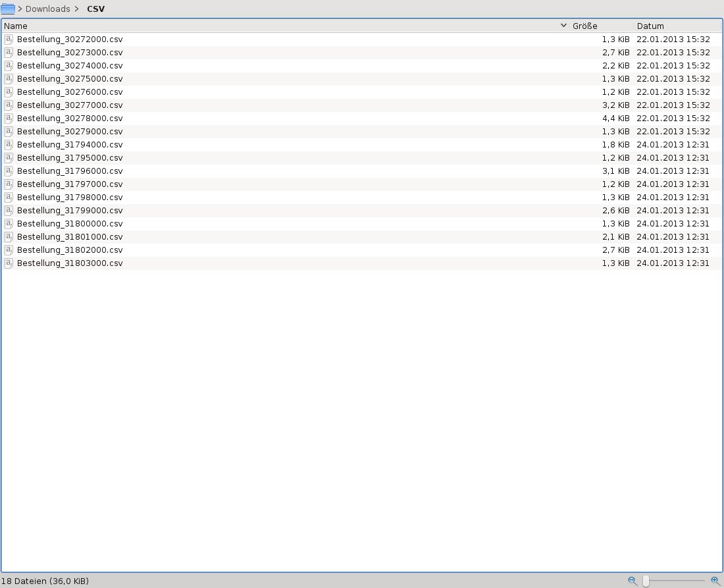
Task: Expand the breadcrumb arrow before CSV
Action: pos(78,9)
